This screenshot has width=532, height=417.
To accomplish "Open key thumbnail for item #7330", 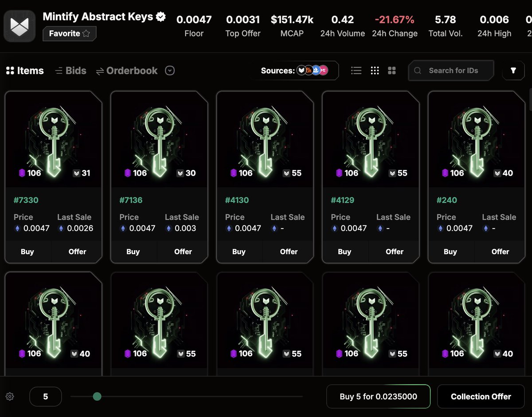I will [53, 139].
